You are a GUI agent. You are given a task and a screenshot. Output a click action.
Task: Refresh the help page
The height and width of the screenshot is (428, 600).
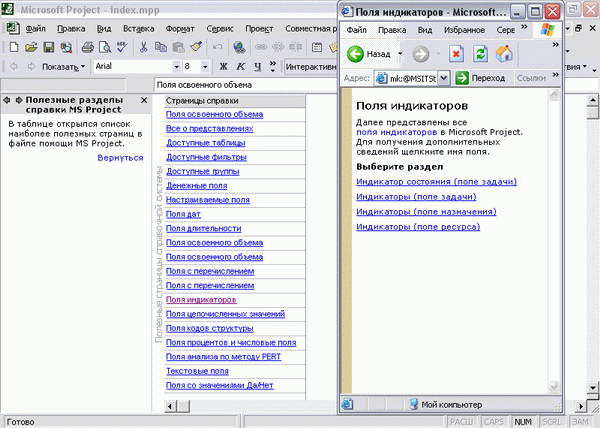click(x=480, y=54)
